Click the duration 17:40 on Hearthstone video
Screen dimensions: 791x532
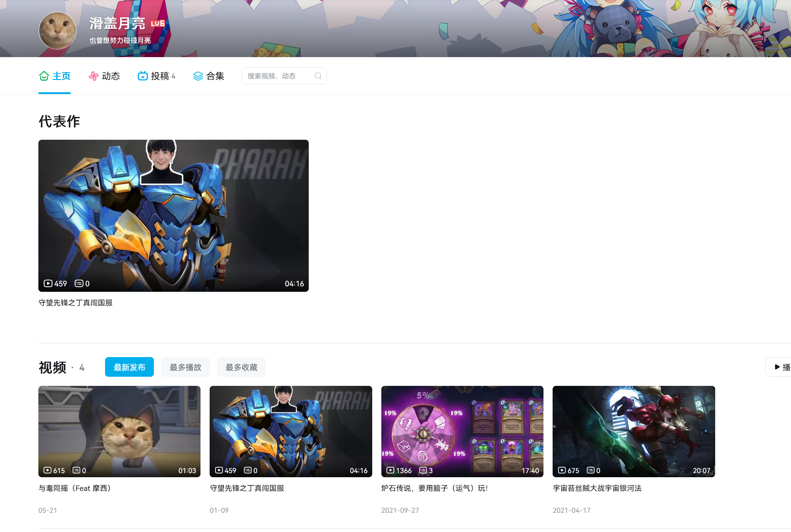point(530,470)
